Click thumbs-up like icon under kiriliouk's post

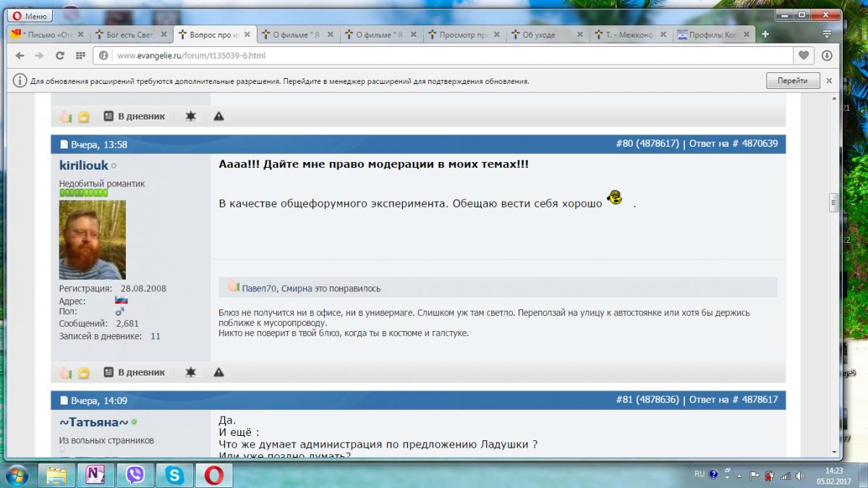[66, 372]
